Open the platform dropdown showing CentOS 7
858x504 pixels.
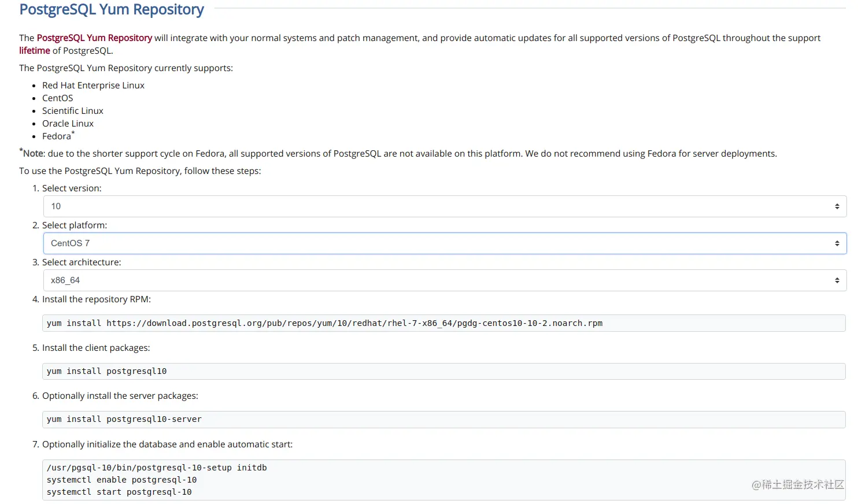pos(445,243)
